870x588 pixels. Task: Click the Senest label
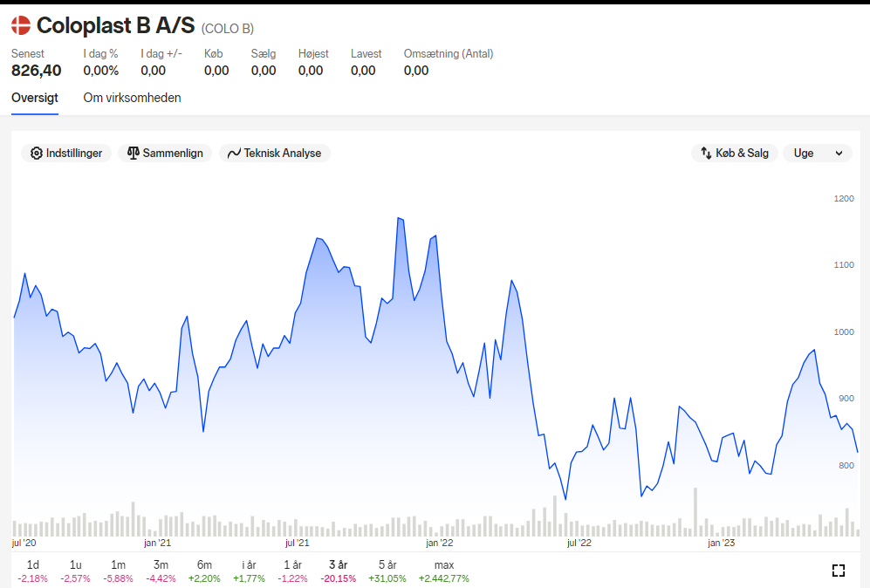click(x=28, y=54)
